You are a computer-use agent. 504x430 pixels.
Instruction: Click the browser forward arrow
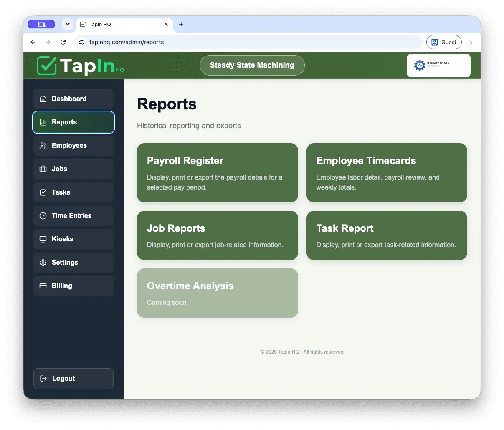(x=48, y=42)
